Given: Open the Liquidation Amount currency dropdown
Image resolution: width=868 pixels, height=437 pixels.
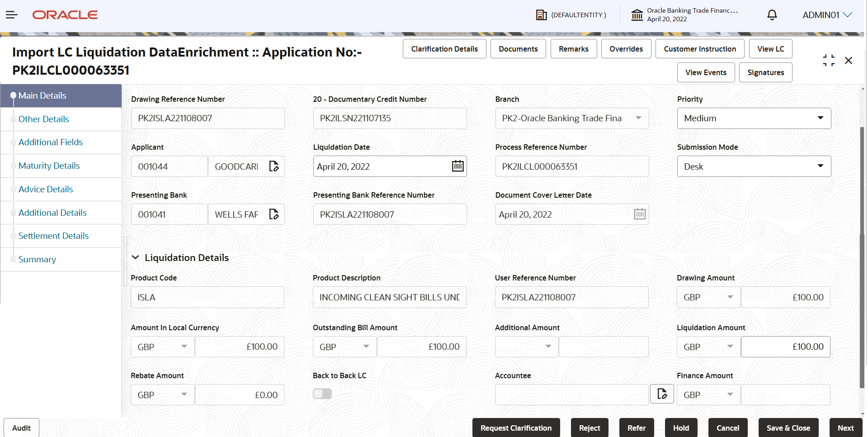Looking at the screenshot, I should [x=708, y=347].
